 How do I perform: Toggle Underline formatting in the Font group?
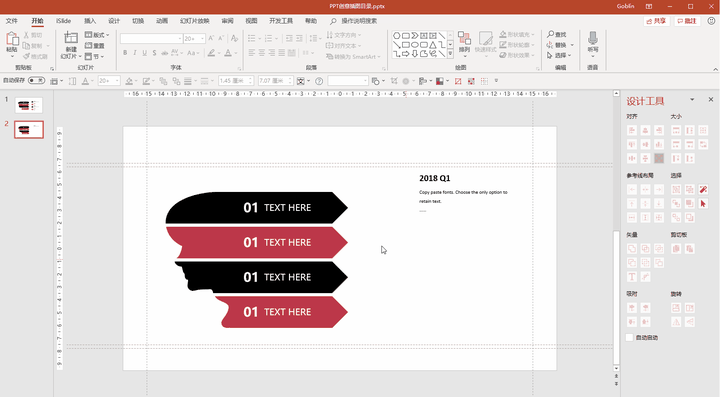144,53
